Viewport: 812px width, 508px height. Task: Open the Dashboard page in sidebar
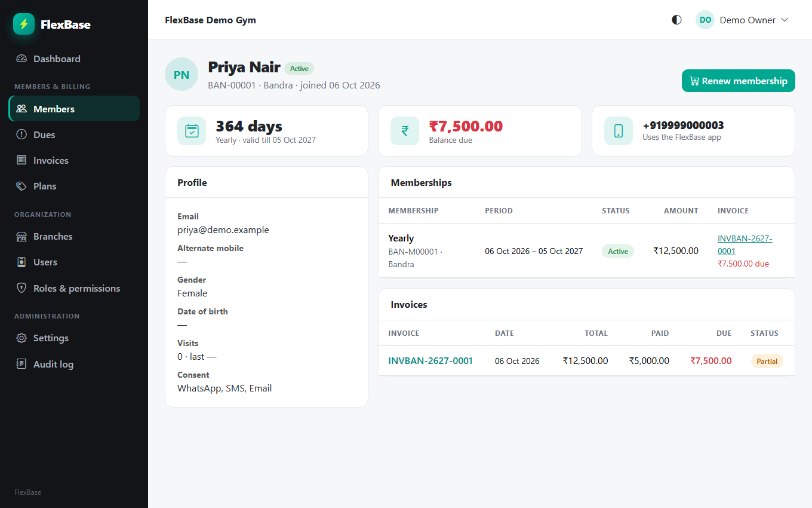(74, 59)
